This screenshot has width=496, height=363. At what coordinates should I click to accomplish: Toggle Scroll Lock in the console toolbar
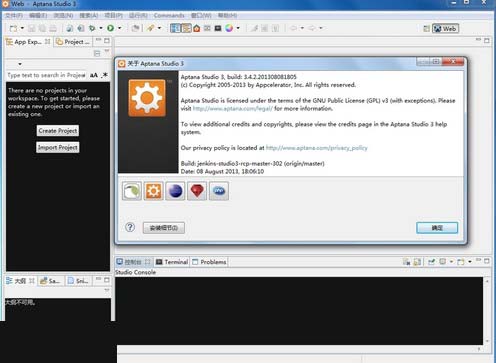pyautogui.click(x=417, y=262)
